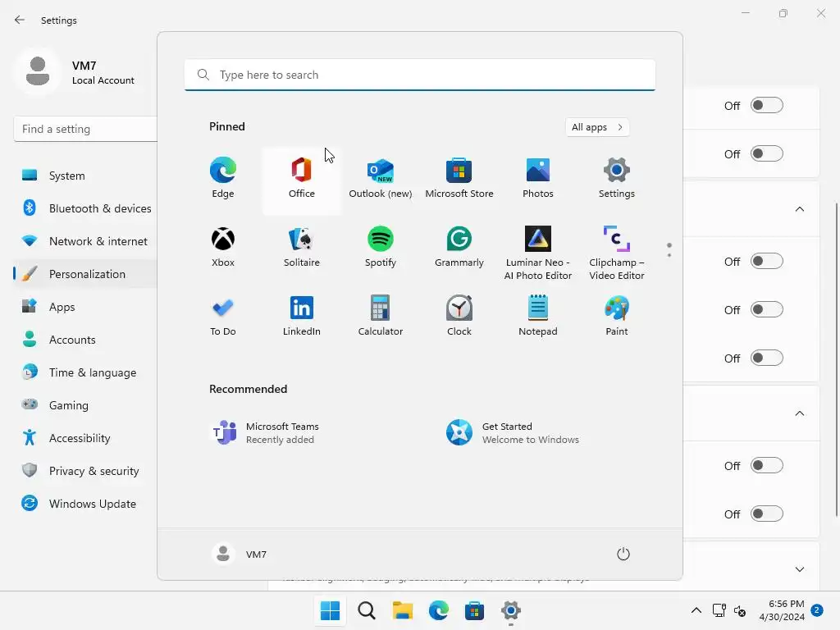Show All apps list
This screenshot has height=630, width=840.
pyautogui.click(x=597, y=127)
